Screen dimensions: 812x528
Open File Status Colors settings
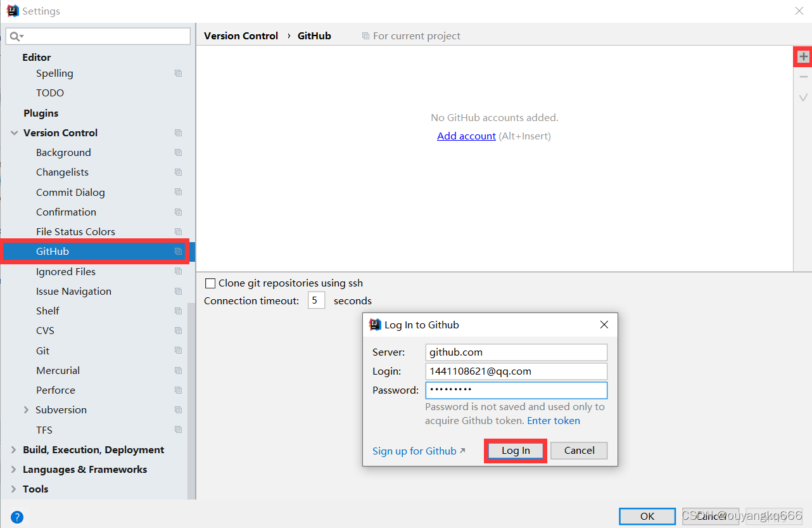75,232
